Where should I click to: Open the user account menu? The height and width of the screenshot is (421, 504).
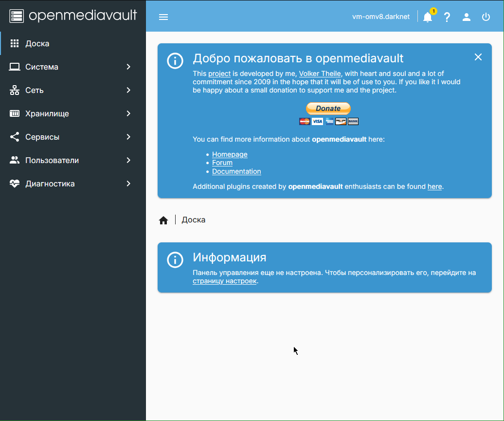click(x=467, y=17)
